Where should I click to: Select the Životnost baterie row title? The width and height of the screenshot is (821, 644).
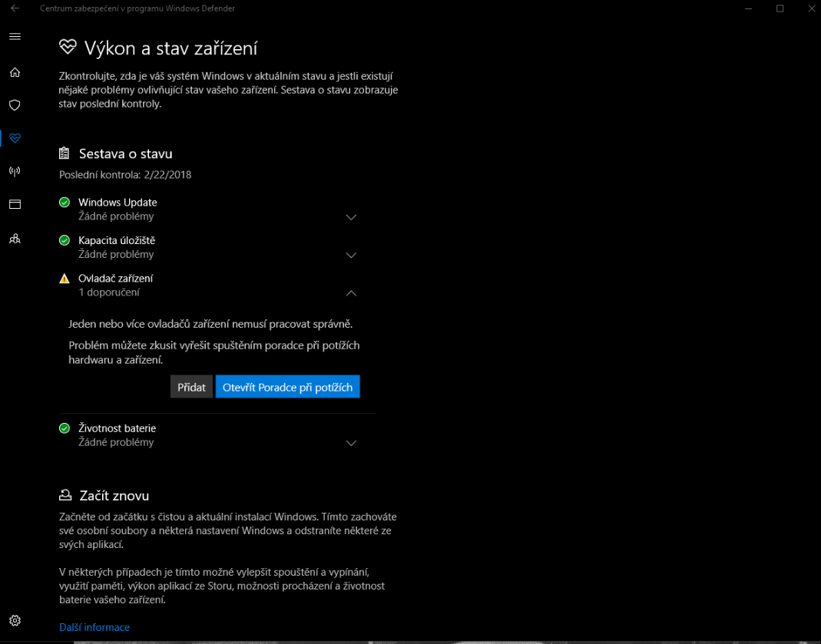pyautogui.click(x=118, y=428)
